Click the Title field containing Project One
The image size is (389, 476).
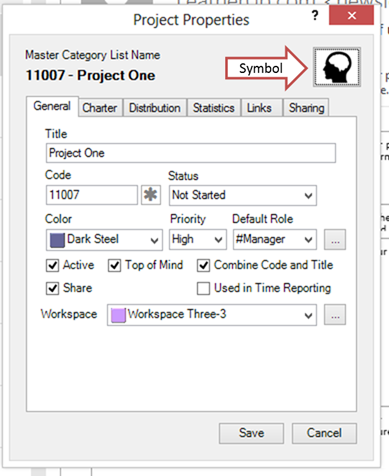[x=191, y=153]
